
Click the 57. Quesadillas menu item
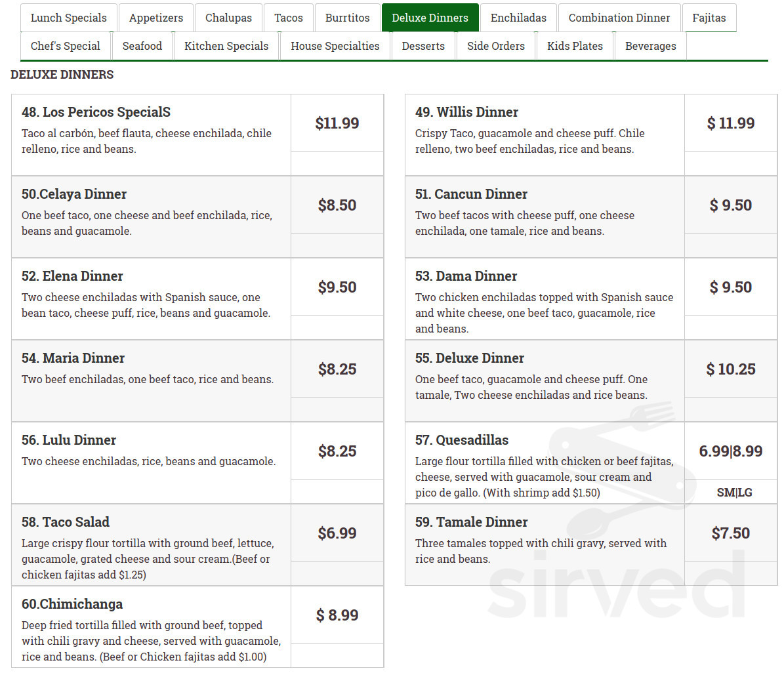[461, 441]
